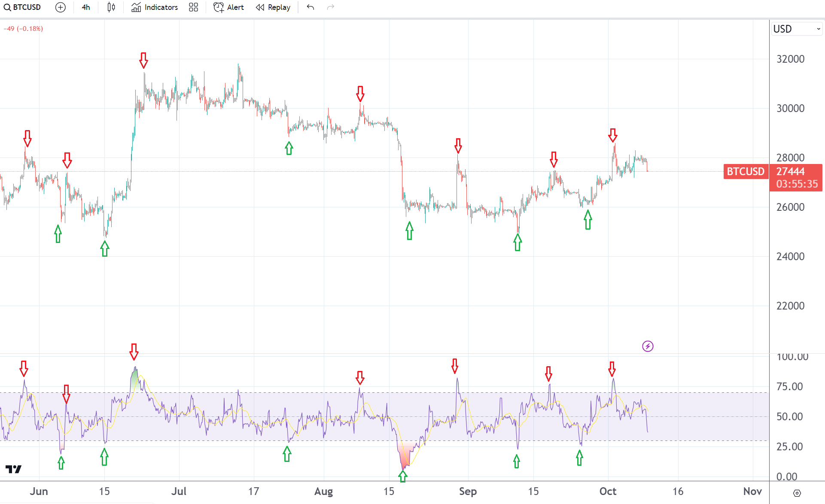Screen dimensions: 825x504
Task: Click the 27444 current price label
Action: [x=791, y=171]
